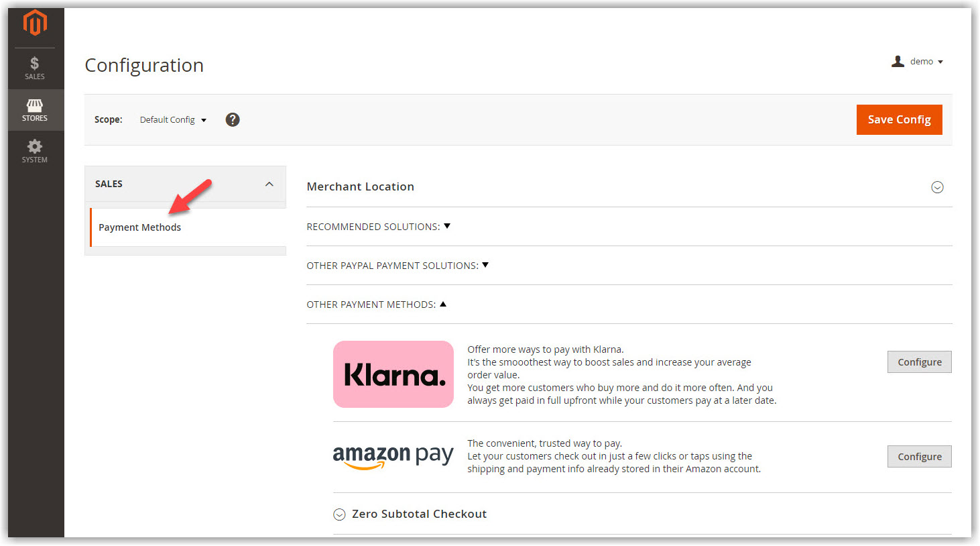Screen dimensions: 980x546
Task: Click the Klarna logo
Action: (x=393, y=374)
